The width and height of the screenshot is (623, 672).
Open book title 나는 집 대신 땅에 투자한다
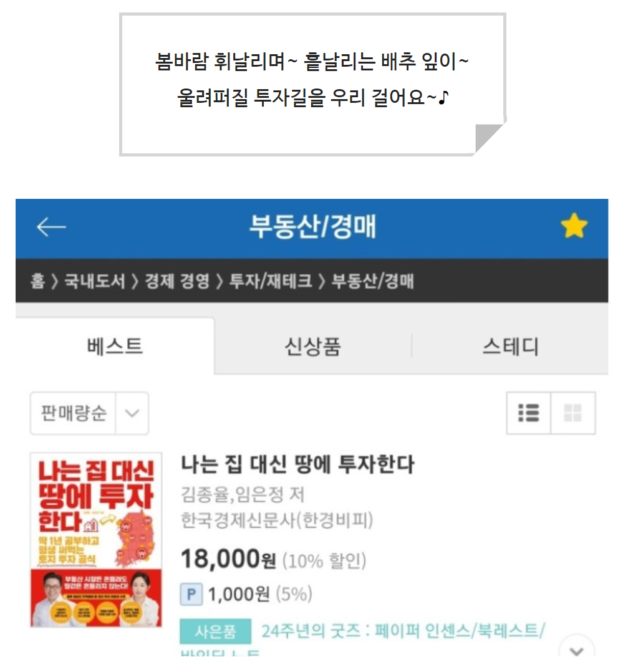pyautogui.click(x=298, y=464)
